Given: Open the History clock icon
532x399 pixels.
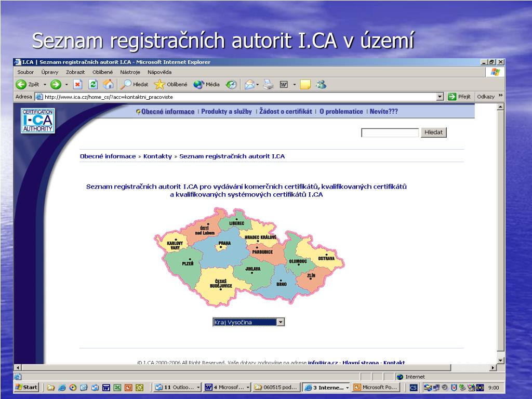Looking at the screenshot, I should tap(231, 85).
